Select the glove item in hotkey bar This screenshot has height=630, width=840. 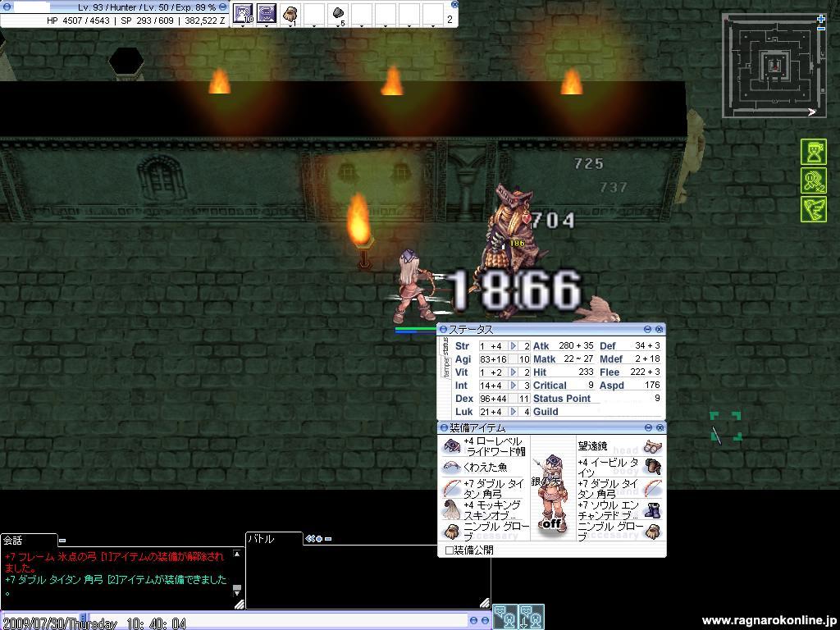click(x=290, y=13)
